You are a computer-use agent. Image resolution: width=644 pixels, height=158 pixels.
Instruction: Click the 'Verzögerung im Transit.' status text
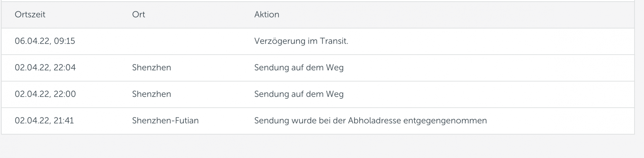point(301,41)
